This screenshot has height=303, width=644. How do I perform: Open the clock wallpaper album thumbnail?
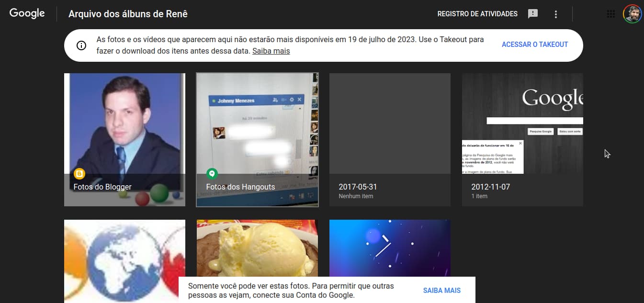pyautogui.click(x=390, y=247)
